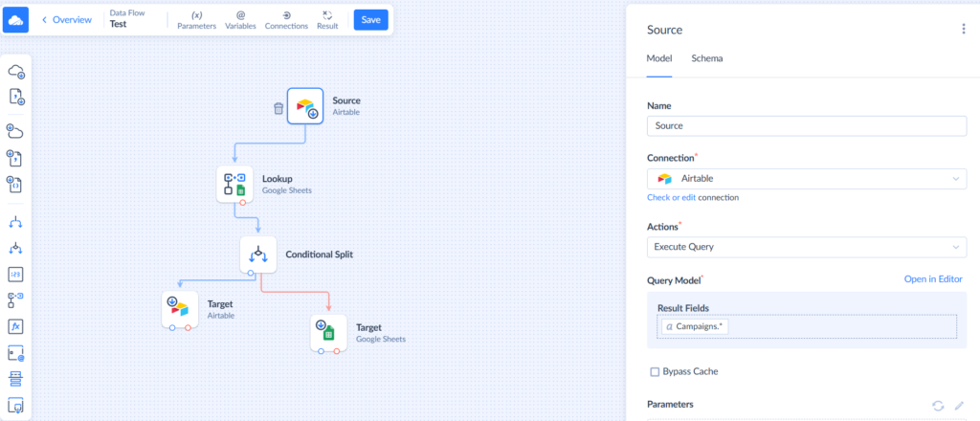This screenshot has width=980, height=421.
Task: Switch to the Model tab
Action: click(658, 58)
